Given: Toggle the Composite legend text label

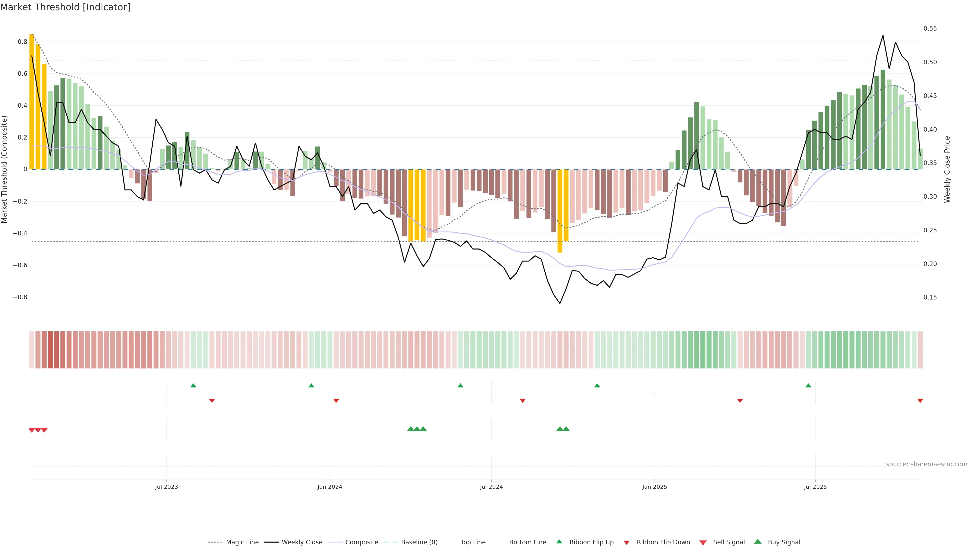Looking at the screenshot, I should [x=361, y=542].
